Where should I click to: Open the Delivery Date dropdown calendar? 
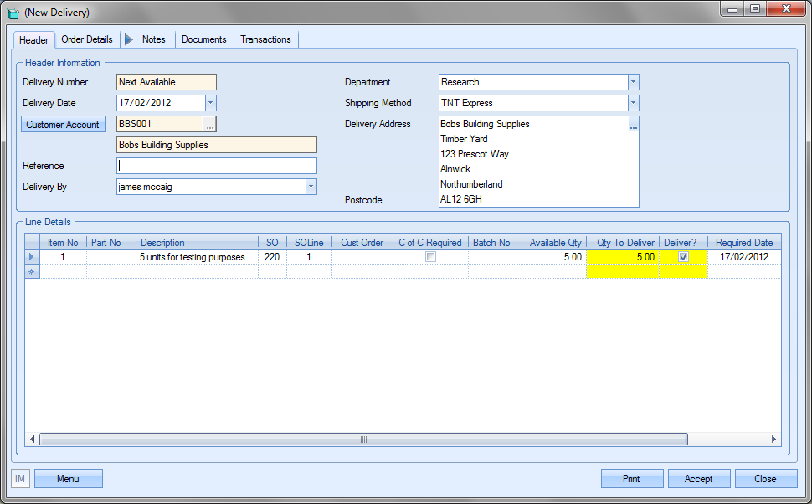tap(211, 103)
